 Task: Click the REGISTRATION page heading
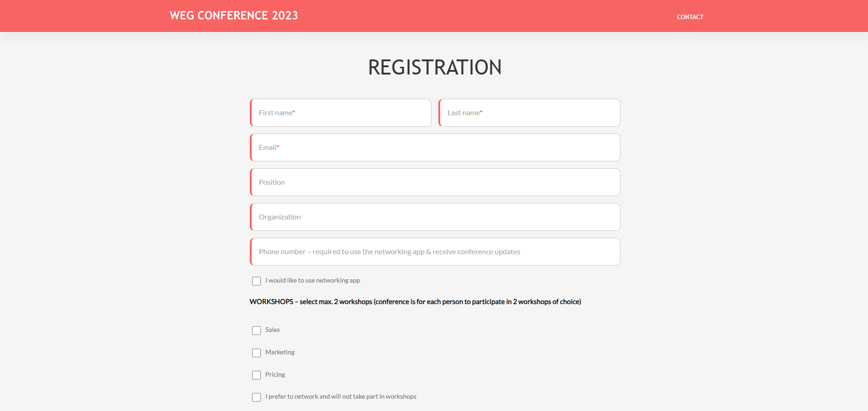[435, 68]
